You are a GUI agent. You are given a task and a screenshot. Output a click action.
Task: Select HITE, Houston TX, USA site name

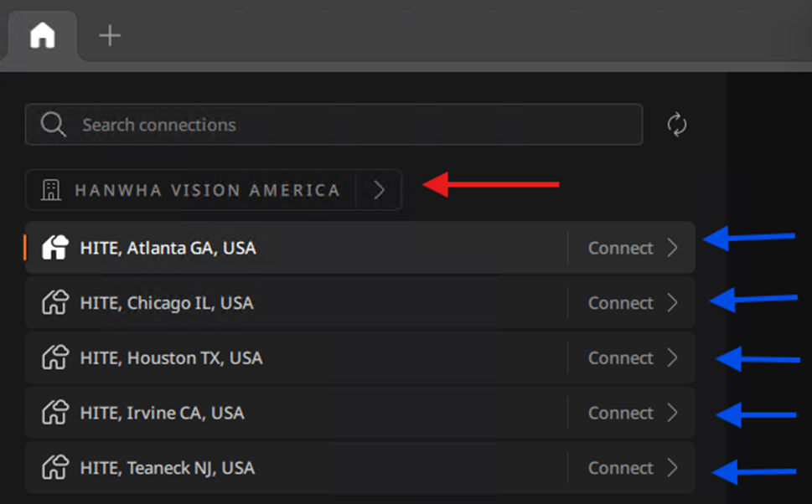point(172,358)
